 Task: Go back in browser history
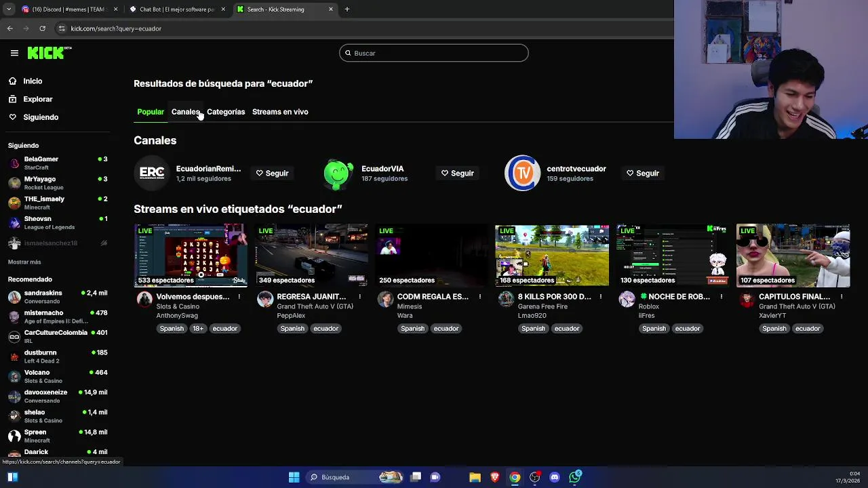(x=9, y=28)
